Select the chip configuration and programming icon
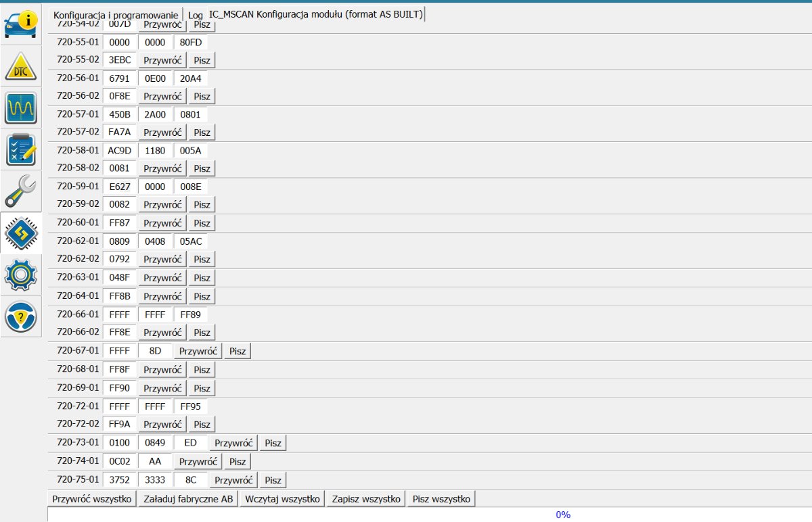Screen dimensions: 812x522 coord(21,233)
